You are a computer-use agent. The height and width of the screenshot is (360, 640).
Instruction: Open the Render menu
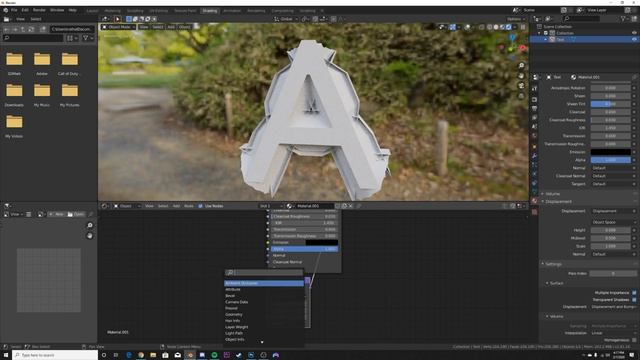(39, 10)
